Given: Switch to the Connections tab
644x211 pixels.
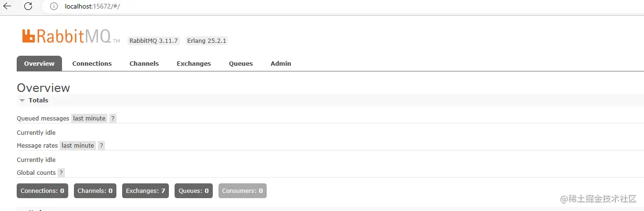Looking at the screenshot, I should pyautogui.click(x=92, y=63).
